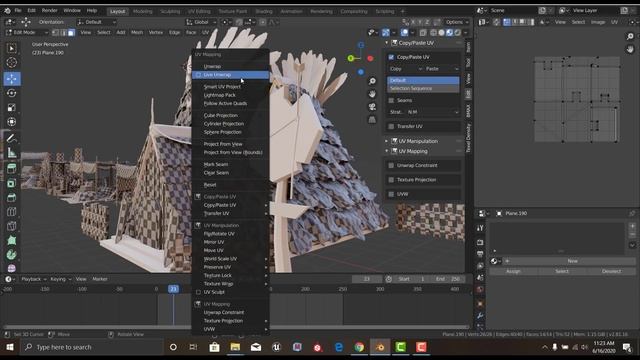Enable the Texture Projection checkbox

pos(391,180)
